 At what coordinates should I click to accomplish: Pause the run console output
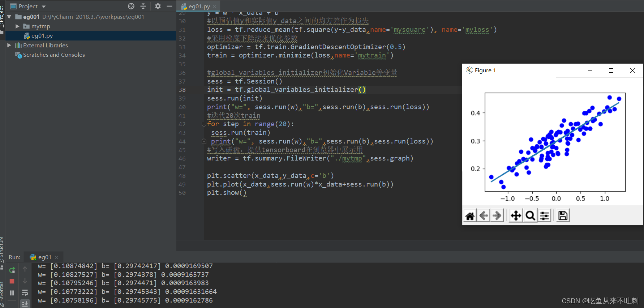pos(12,293)
